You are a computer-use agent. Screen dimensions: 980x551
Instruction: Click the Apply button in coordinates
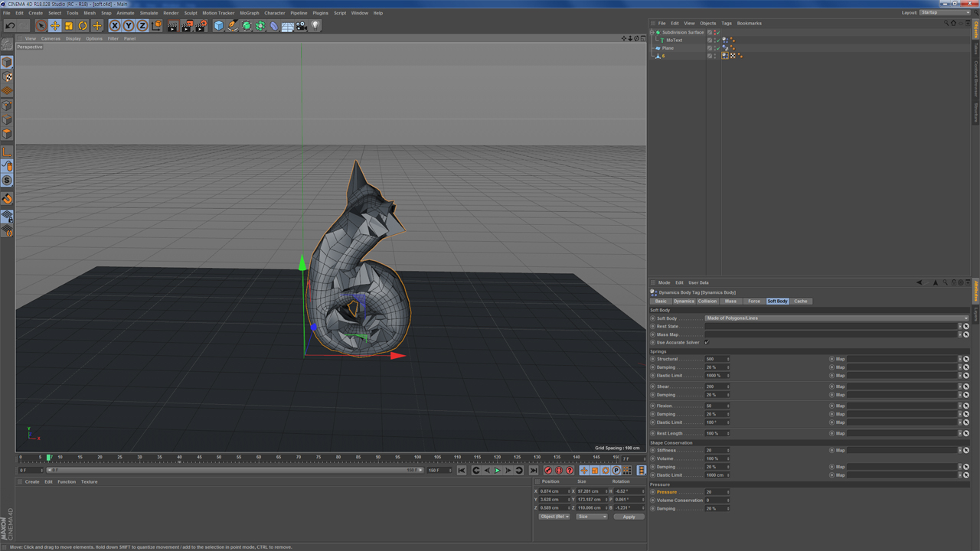coord(629,517)
